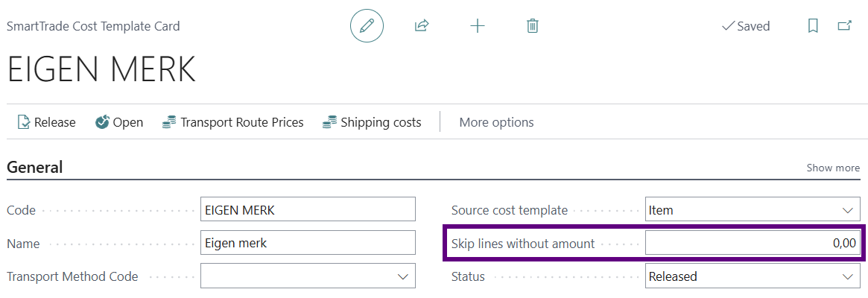Click the trash delete icon
The image size is (868, 298).
point(533,26)
